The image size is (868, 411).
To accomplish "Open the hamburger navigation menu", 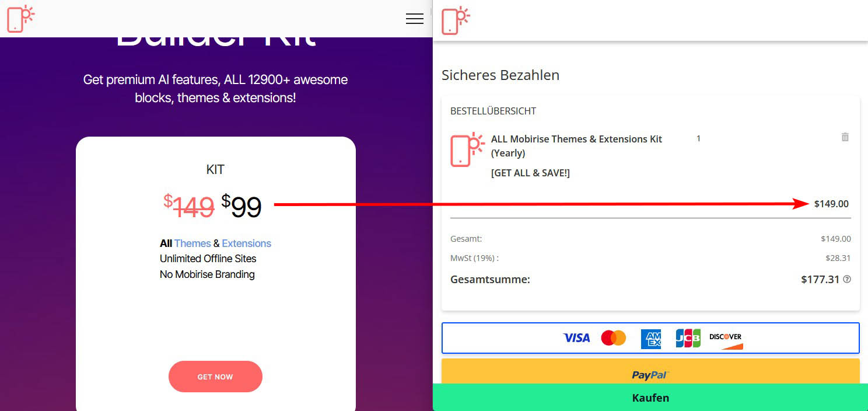I will 415,19.
